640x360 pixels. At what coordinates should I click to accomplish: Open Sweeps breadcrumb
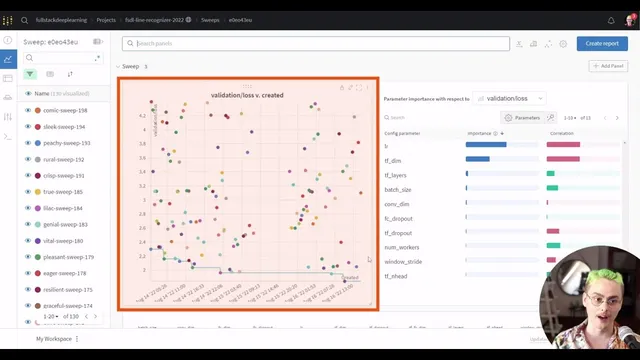[x=210, y=20]
